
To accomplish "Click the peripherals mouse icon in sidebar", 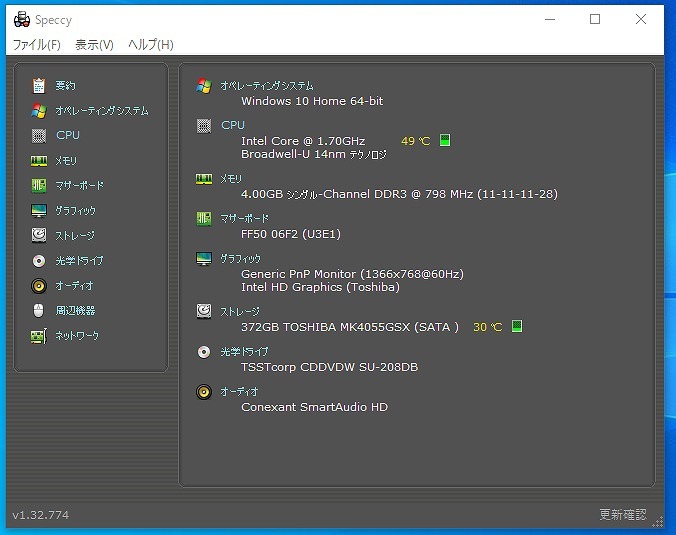I will tap(38, 310).
